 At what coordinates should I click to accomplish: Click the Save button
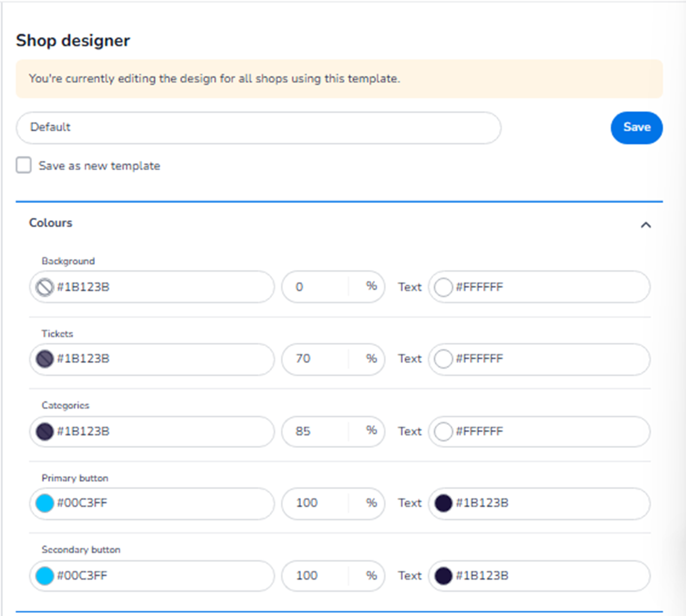[636, 127]
